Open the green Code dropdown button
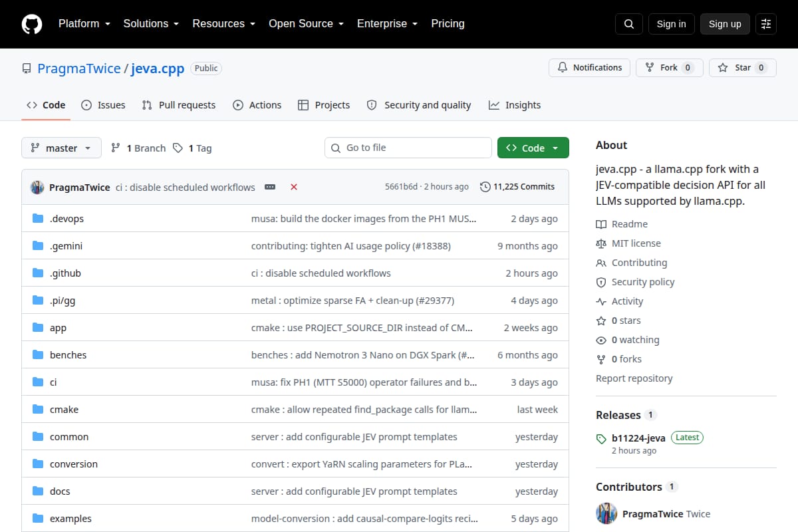 pos(533,148)
